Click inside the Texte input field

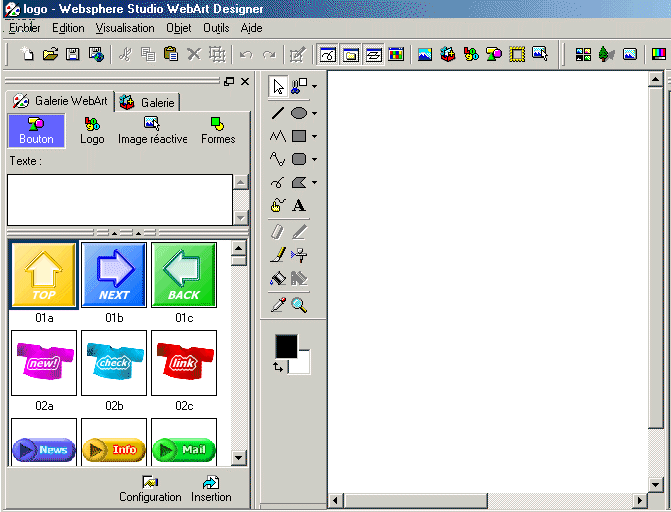coord(120,199)
